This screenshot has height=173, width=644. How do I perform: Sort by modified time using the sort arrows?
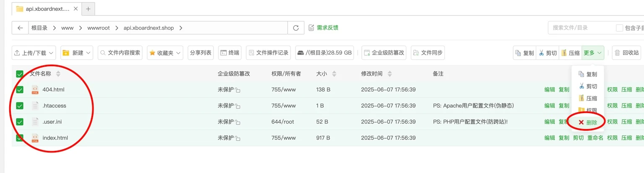(390, 74)
